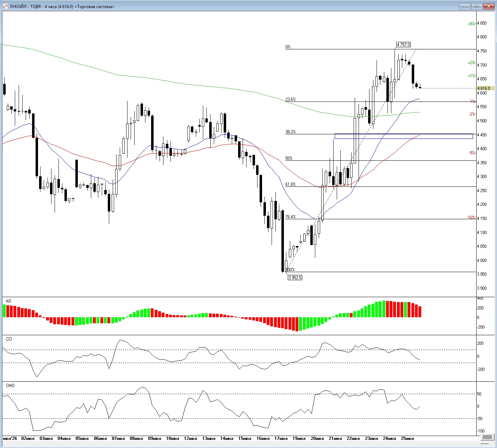Select the AO indicator label
The height and width of the screenshot is (448, 497).
8,301
